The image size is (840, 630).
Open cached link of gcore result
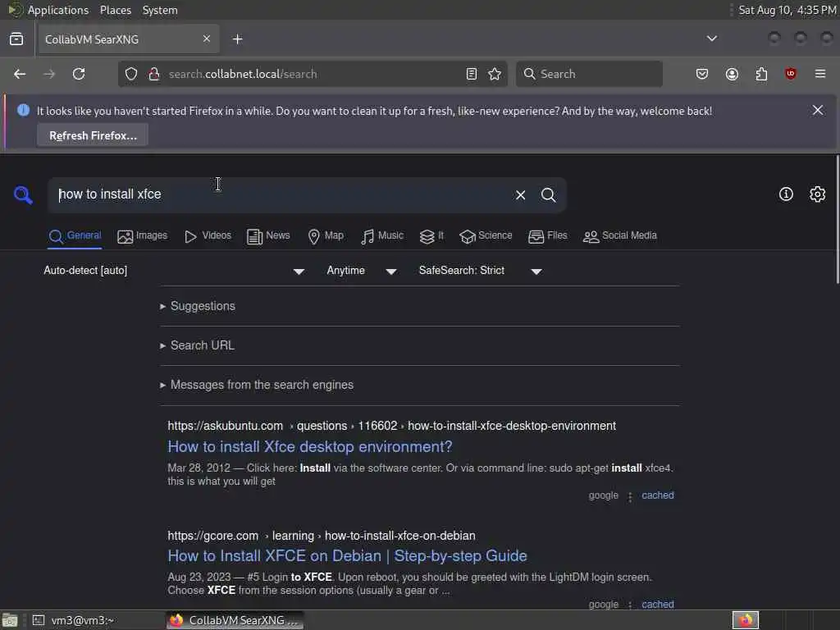tap(657, 604)
